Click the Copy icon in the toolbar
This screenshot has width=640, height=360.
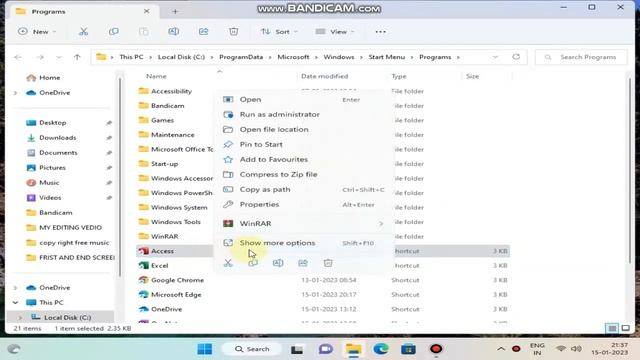pos(113,31)
